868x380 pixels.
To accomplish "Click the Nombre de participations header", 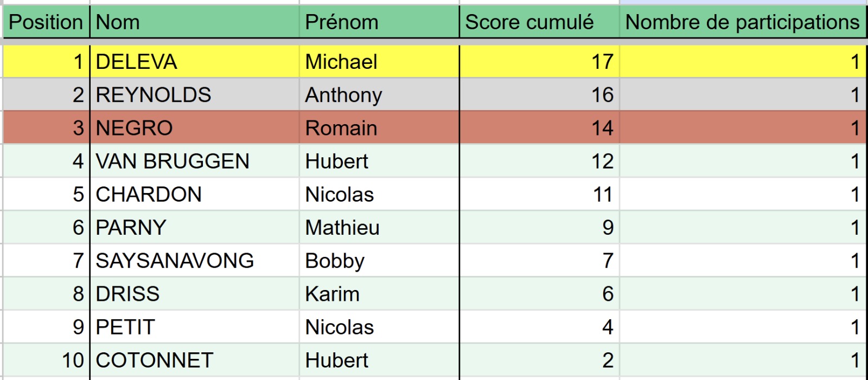I will [x=742, y=22].
